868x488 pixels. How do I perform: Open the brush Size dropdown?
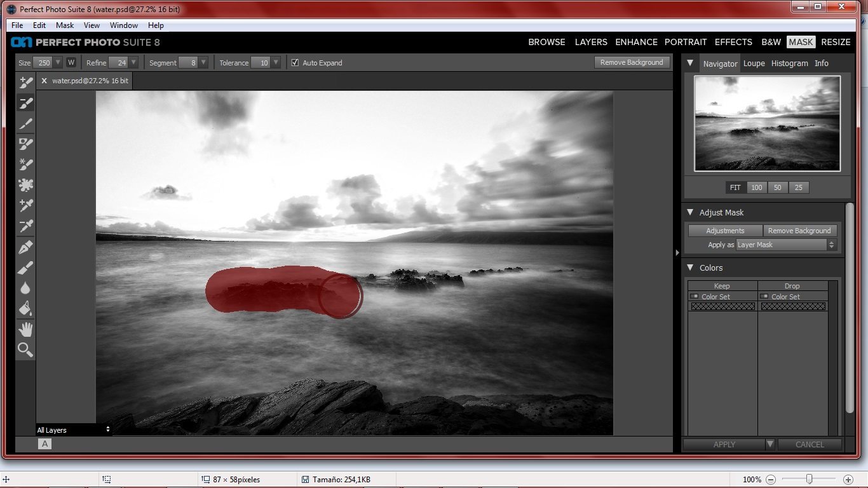(58, 62)
